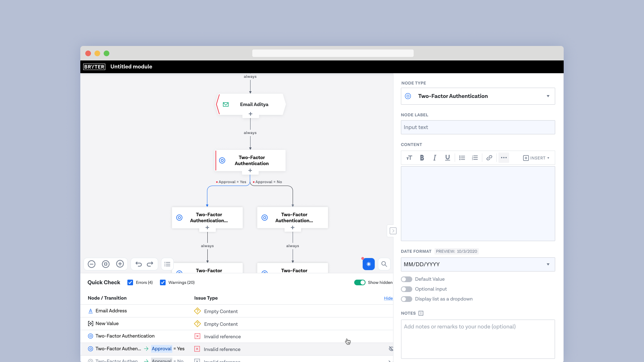Click the plus under right Two-Factor Authentication... node
This screenshot has height=362, width=644.
tap(293, 228)
